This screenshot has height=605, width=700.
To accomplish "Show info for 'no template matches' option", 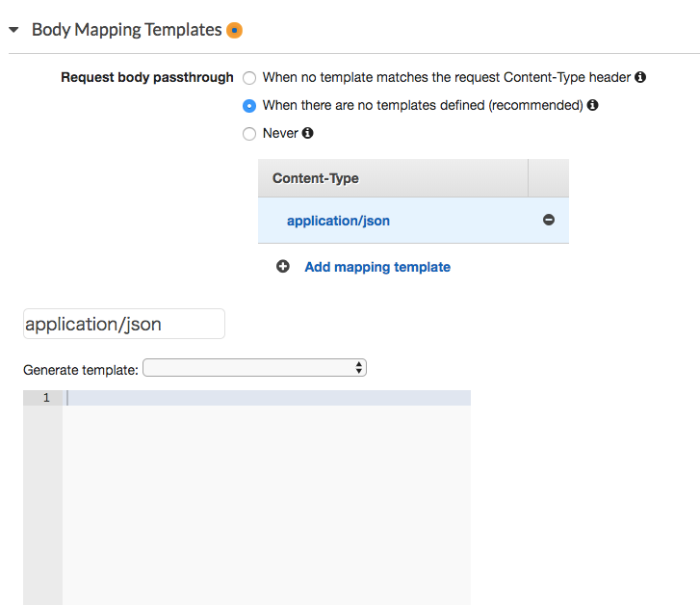I will pyautogui.click(x=640, y=77).
